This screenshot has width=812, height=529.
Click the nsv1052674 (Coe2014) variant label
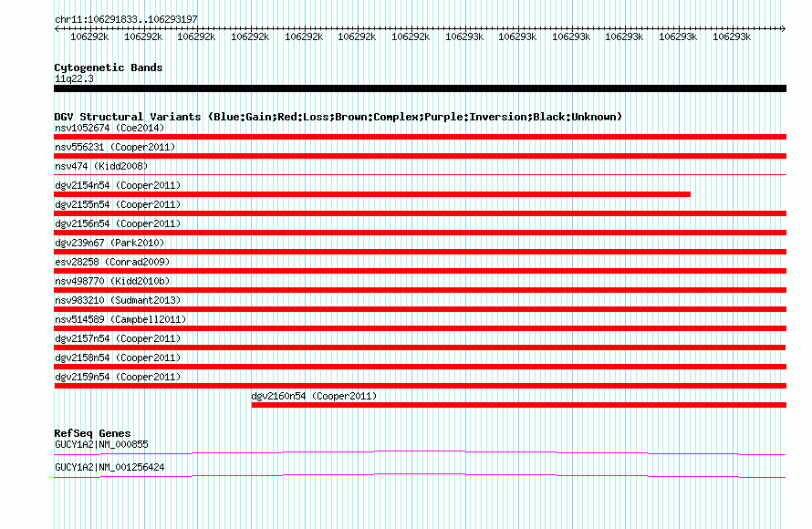click(x=109, y=128)
